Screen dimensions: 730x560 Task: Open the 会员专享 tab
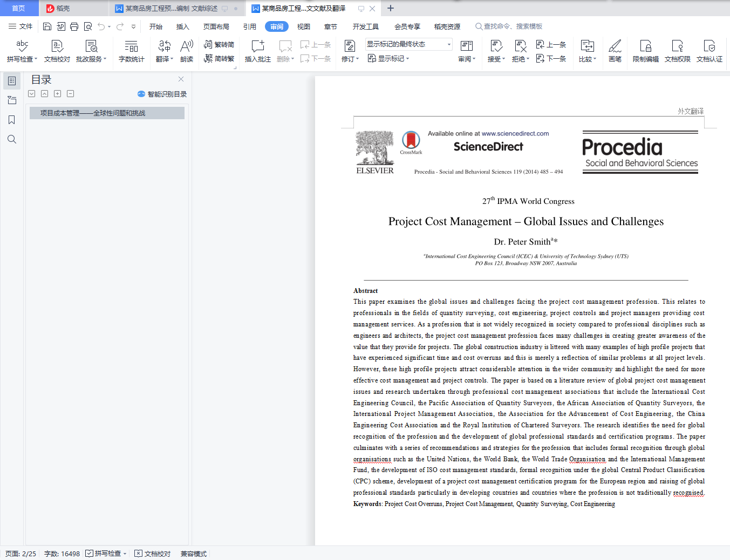point(407,26)
